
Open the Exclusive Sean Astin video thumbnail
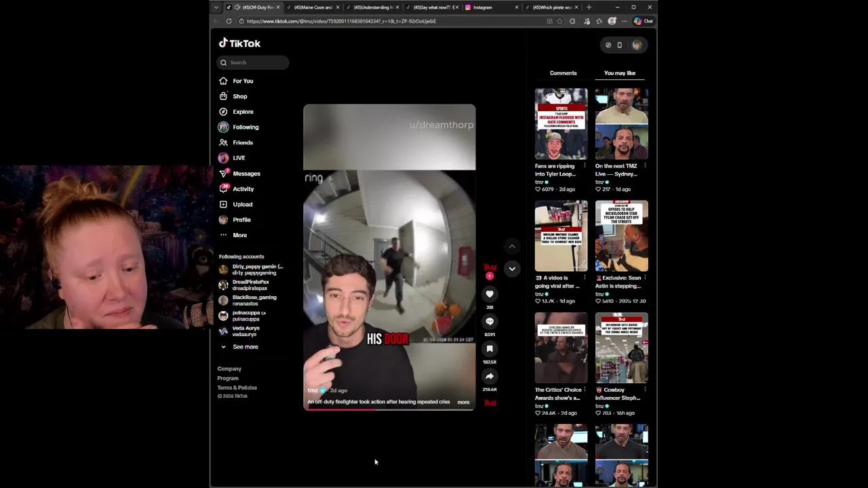[x=621, y=236]
